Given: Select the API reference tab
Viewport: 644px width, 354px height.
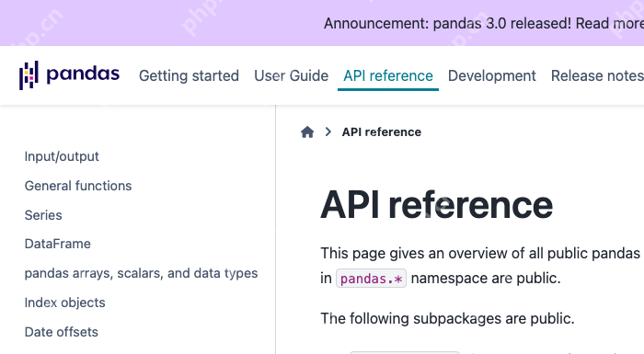Looking at the screenshot, I should (388, 76).
